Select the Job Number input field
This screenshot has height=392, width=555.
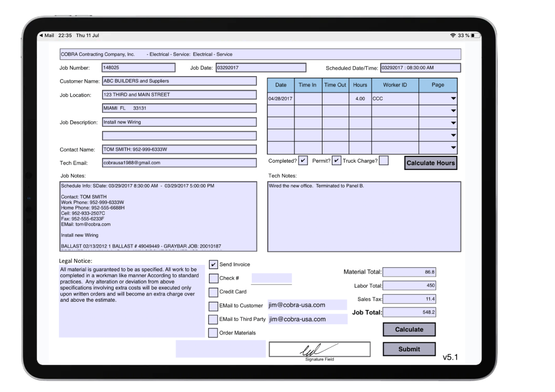click(x=138, y=67)
